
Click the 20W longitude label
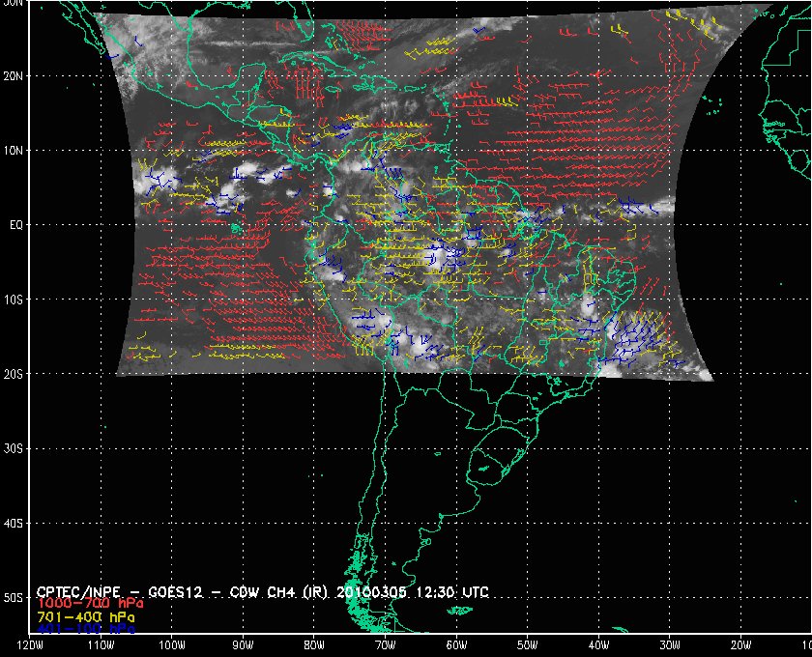pyautogui.click(x=741, y=645)
